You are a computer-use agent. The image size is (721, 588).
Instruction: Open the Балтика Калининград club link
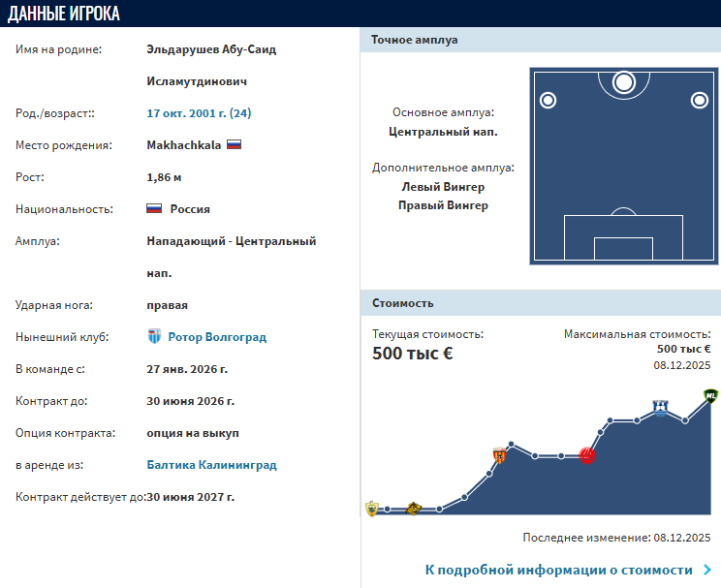[x=211, y=465]
